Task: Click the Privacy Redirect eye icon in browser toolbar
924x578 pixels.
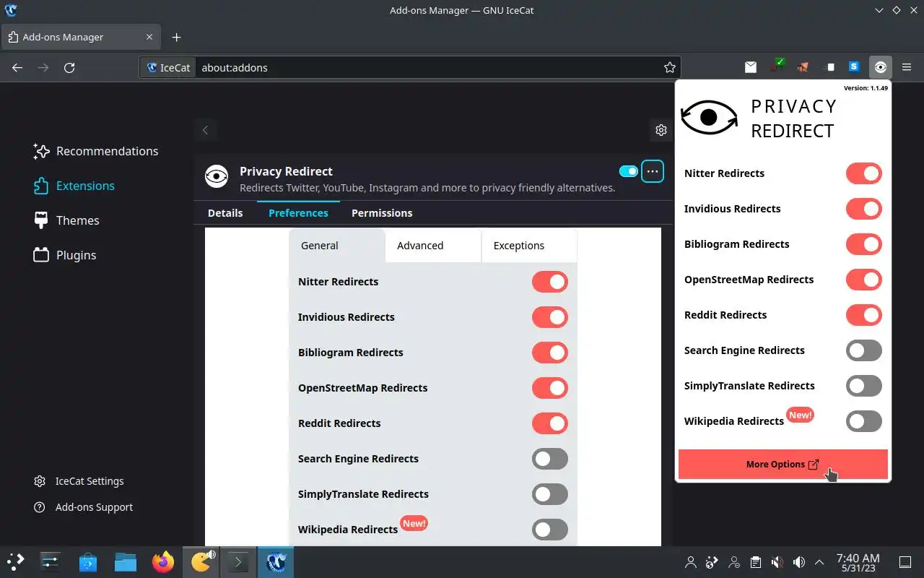Action: pos(881,67)
